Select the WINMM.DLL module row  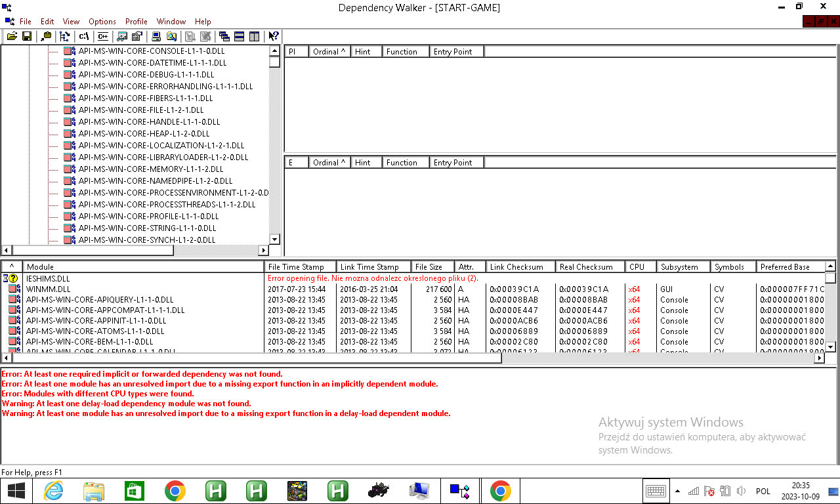coord(413,289)
